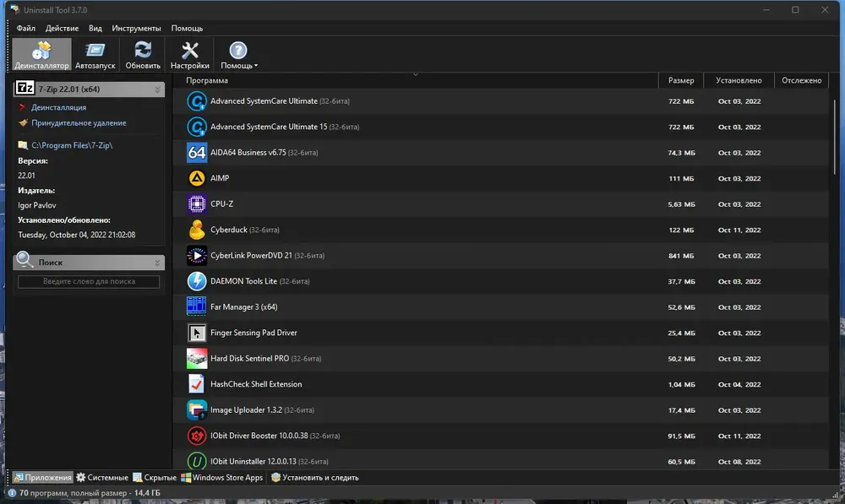The width and height of the screenshot is (845, 504).
Task: Click the DAEMON Tools Lite icon
Action: 197,281
